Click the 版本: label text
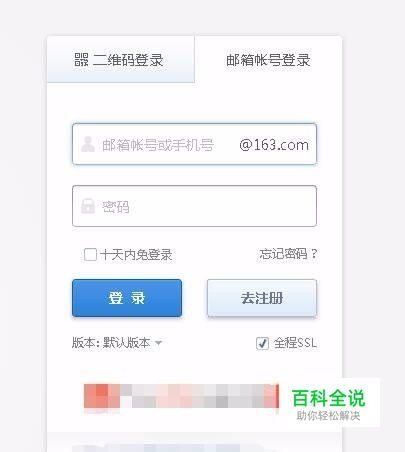Viewport: 405px width, 452px height. [86, 343]
